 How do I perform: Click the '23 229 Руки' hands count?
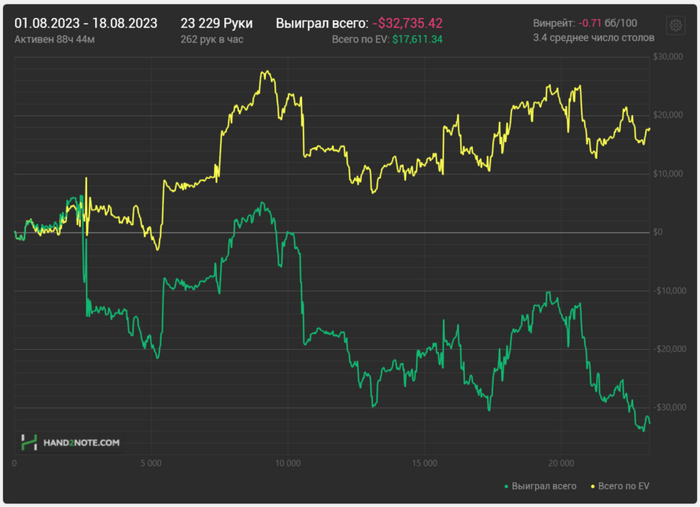[217, 23]
